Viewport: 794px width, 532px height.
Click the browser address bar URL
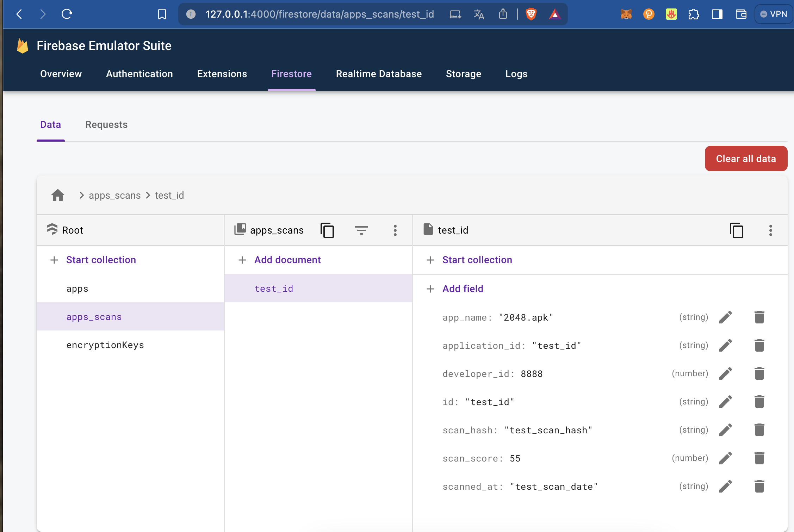pos(320,14)
